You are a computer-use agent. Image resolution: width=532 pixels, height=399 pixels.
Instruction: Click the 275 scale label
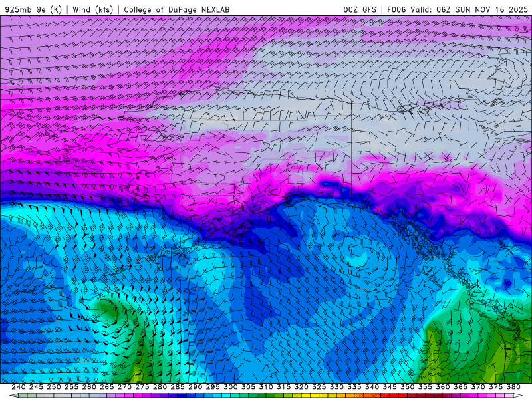[x=142, y=387]
